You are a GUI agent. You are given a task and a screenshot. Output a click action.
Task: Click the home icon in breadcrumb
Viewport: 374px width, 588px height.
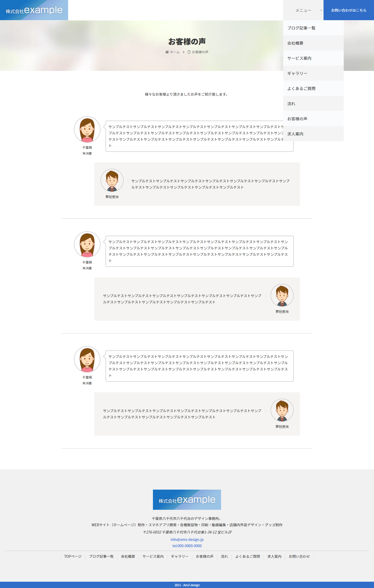[167, 52]
